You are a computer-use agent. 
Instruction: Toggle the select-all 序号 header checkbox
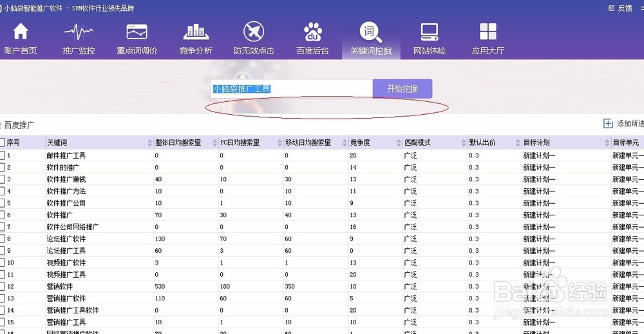[2, 142]
